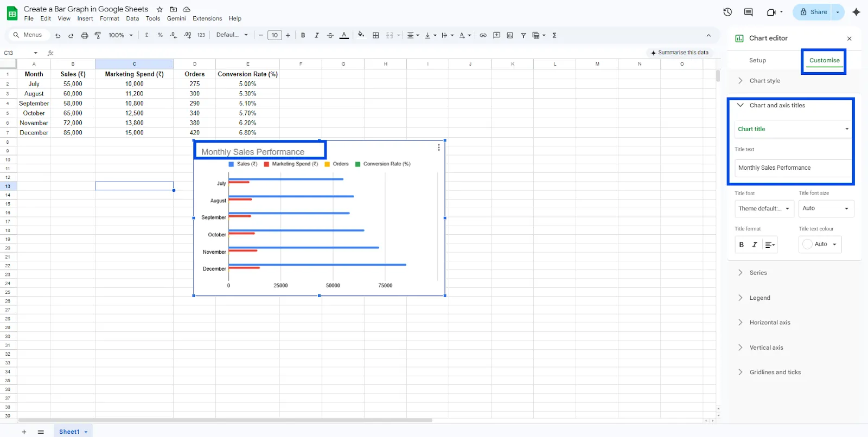Image resolution: width=868 pixels, height=437 pixels.
Task: Print the spreadsheet with the printer icon
Action: click(85, 35)
